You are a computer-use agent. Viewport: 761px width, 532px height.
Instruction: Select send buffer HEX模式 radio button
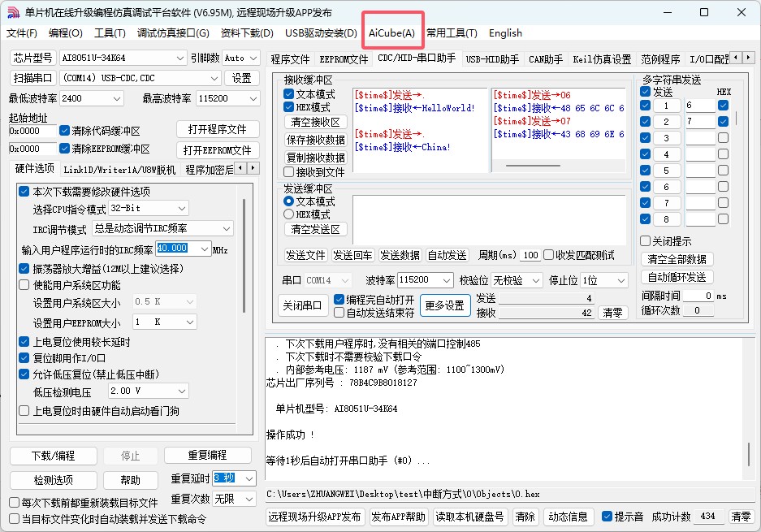click(x=289, y=214)
